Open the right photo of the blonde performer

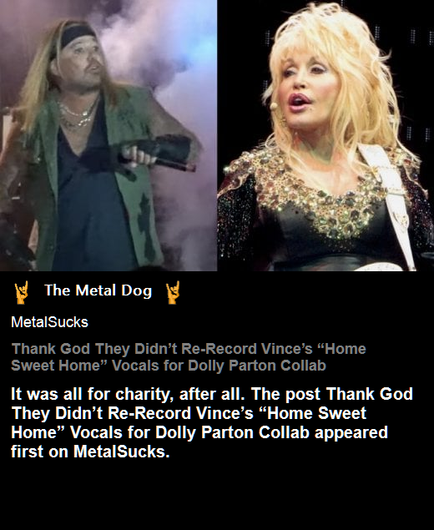click(326, 135)
